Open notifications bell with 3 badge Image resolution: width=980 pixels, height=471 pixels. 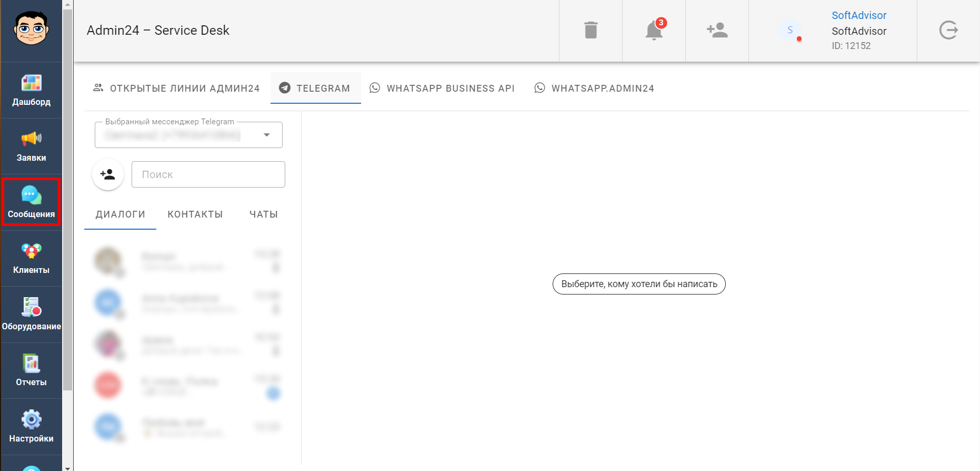654,31
